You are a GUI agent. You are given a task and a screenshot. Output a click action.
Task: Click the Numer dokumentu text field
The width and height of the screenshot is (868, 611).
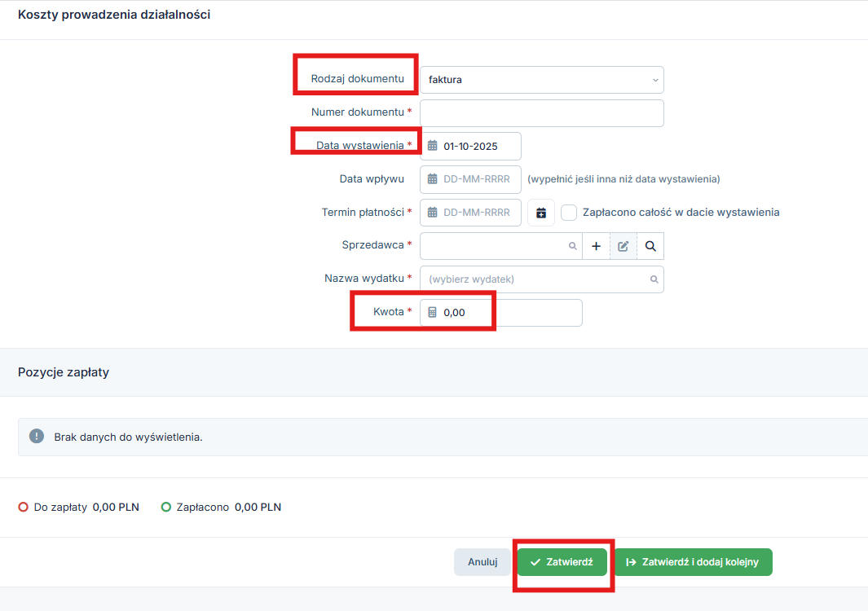(542, 113)
